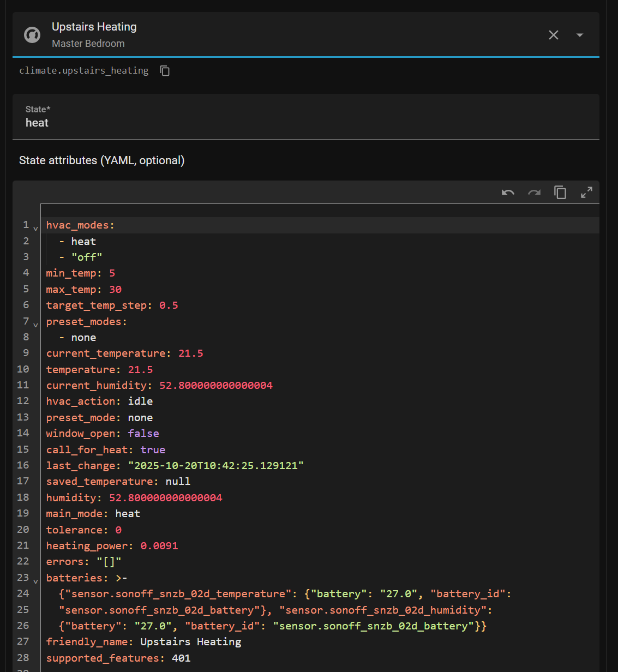Image resolution: width=618 pixels, height=672 pixels.
Task: Place cursor on window_open false value
Action: point(143,434)
